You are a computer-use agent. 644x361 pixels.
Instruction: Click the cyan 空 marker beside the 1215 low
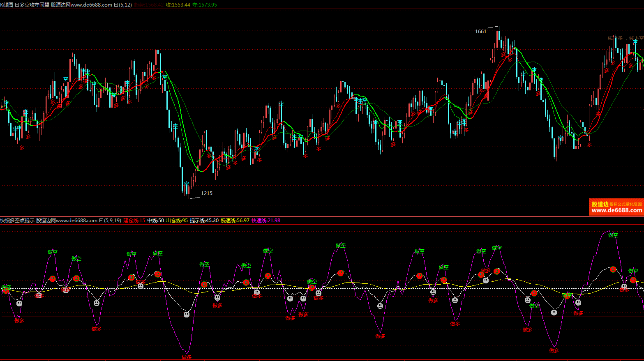click(187, 184)
